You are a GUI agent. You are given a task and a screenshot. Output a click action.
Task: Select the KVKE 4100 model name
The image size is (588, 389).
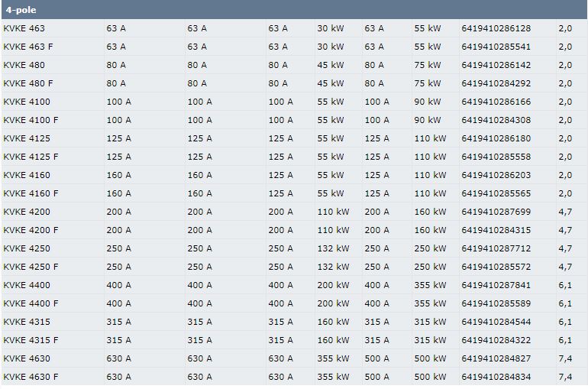[27, 102]
